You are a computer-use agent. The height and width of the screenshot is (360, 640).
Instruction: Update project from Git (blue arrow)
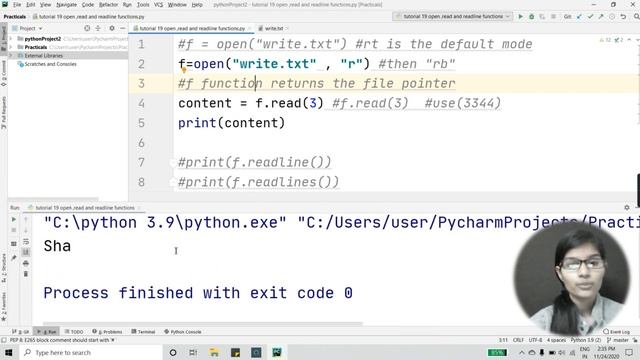[x=580, y=17]
